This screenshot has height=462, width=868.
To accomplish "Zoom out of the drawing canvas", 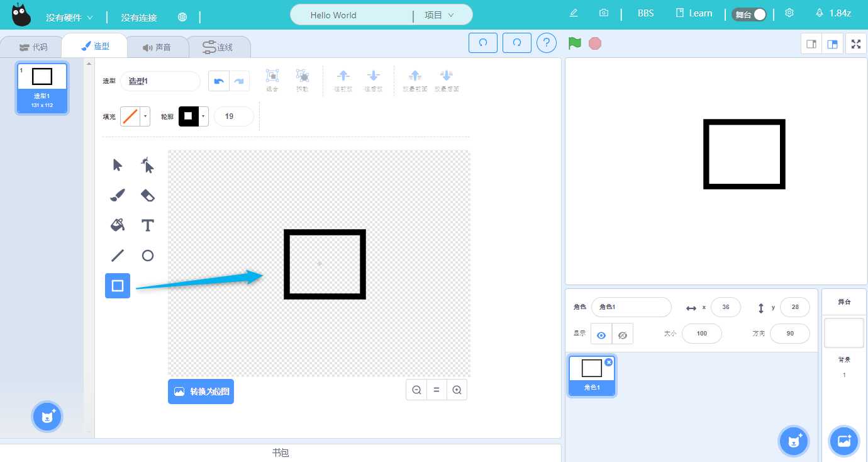I will 416,390.
